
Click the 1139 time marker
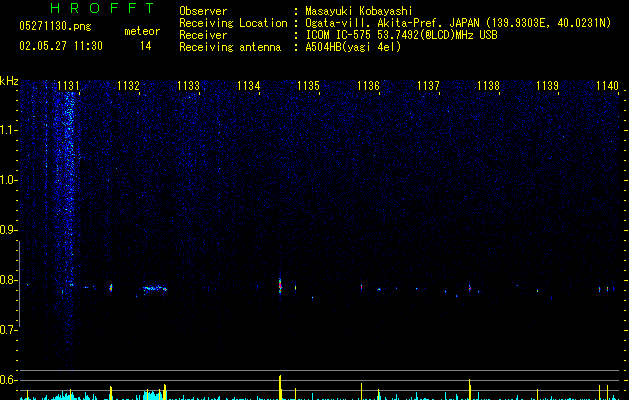point(548,86)
